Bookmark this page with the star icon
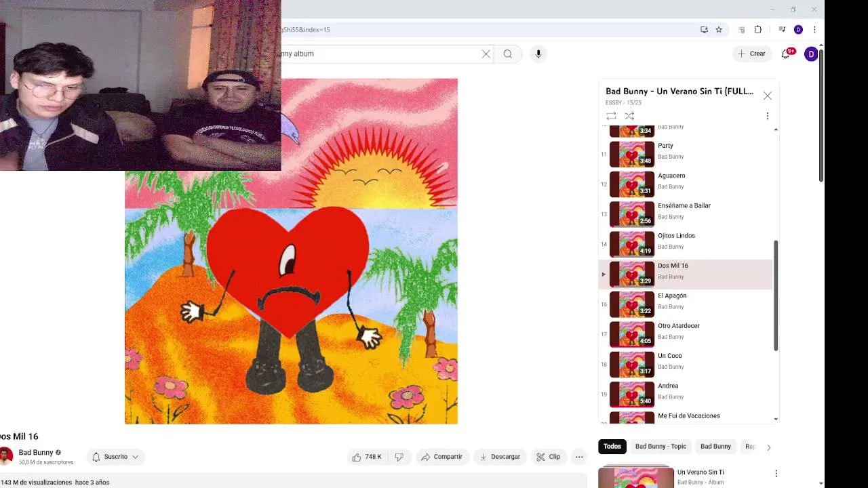The width and height of the screenshot is (868, 488). [x=719, y=30]
